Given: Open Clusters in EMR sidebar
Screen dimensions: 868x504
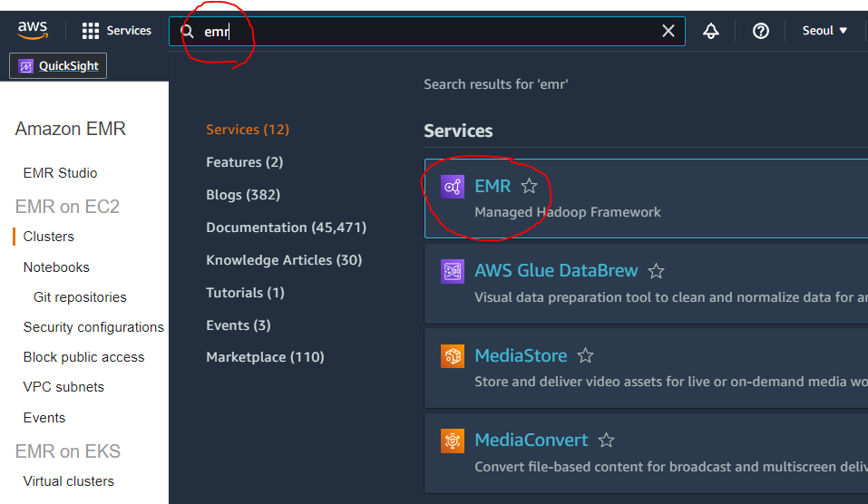Looking at the screenshot, I should point(49,237).
